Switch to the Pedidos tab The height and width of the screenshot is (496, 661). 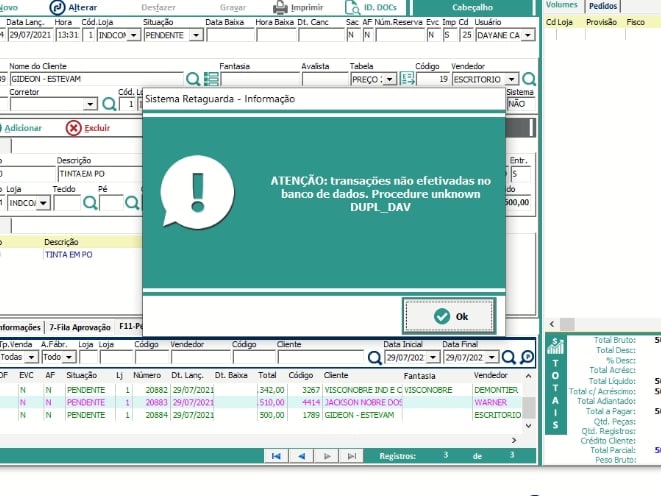pos(604,6)
